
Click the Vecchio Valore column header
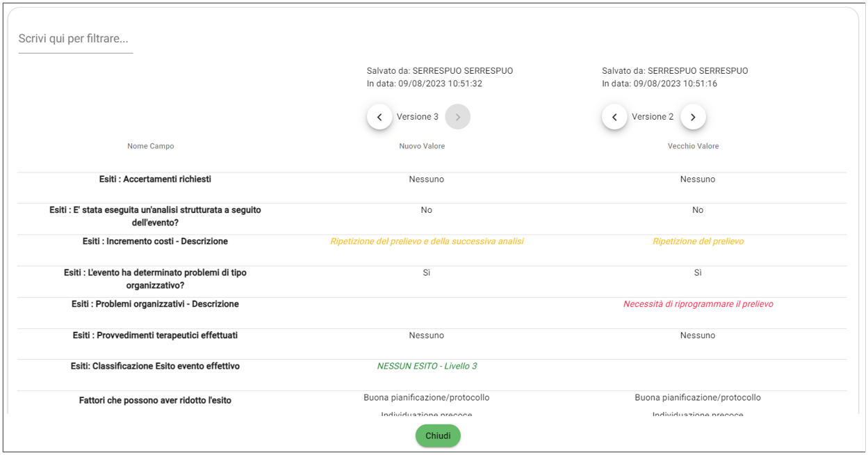(x=693, y=146)
